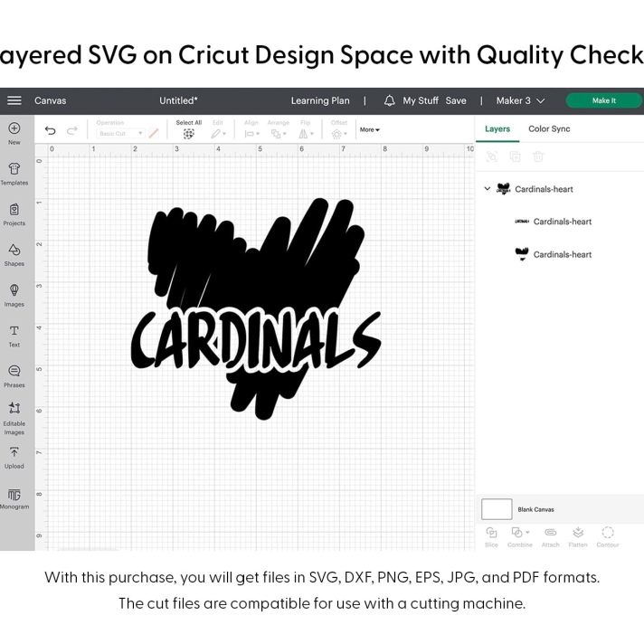Switch to the Color Sync tab
644x644 pixels.
pos(549,129)
